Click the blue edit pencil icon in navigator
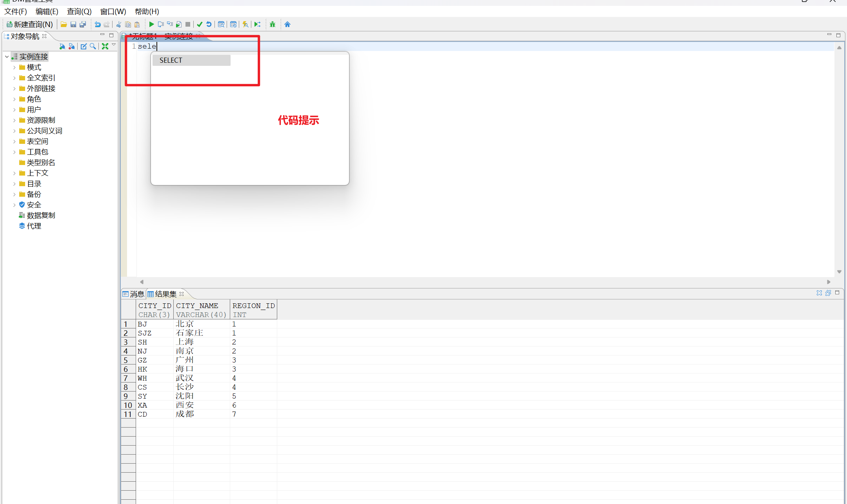The image size is (847, 504). coord(84,46)
